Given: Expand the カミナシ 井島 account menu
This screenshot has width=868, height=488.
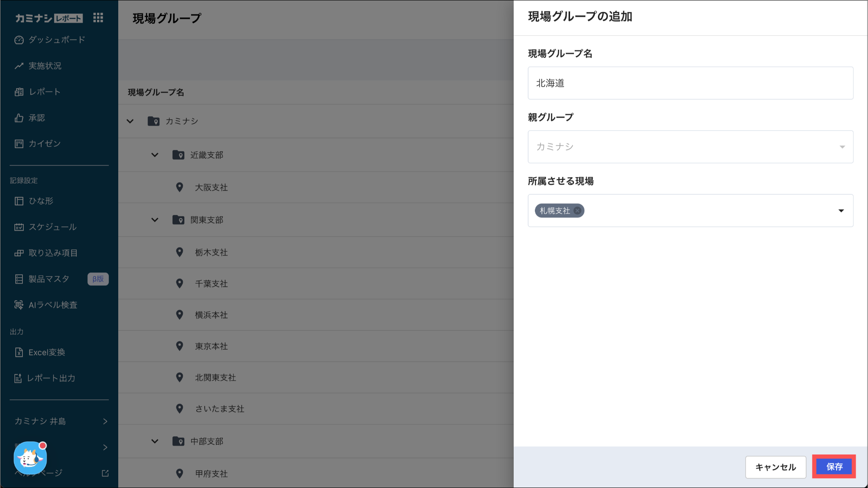Looking at the screenshot, I should [x=59, y=421].
